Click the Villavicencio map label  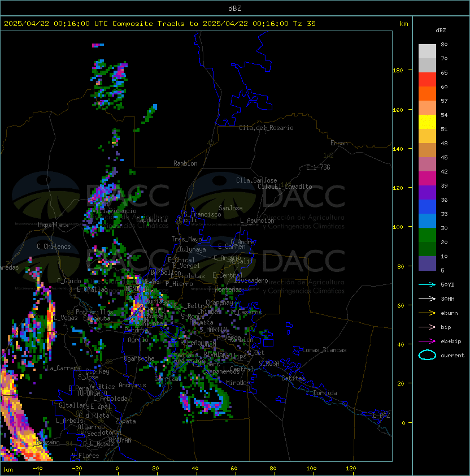[114, 211]
